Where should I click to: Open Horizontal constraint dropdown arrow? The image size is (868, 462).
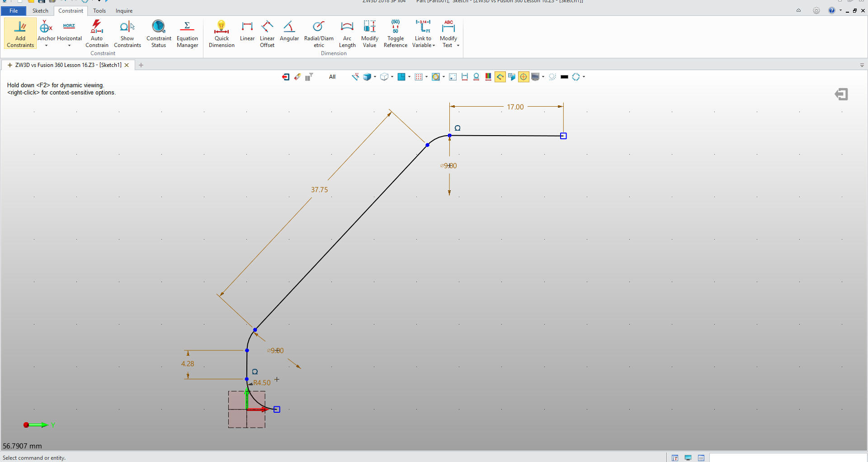[69, 46]
